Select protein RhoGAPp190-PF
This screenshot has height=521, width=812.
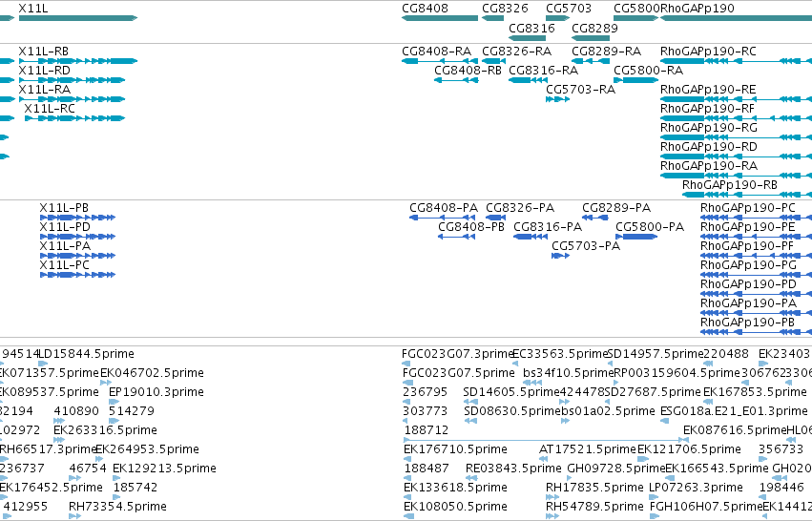click(x=756, y=256)
